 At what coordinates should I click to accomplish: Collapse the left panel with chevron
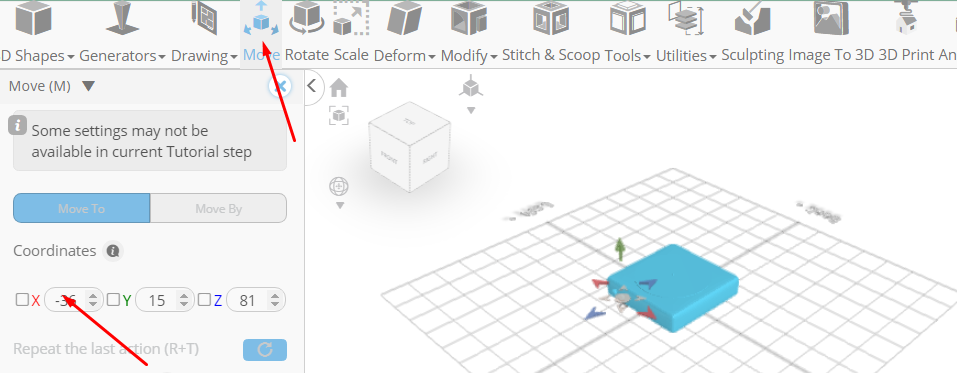pos(312,85)
